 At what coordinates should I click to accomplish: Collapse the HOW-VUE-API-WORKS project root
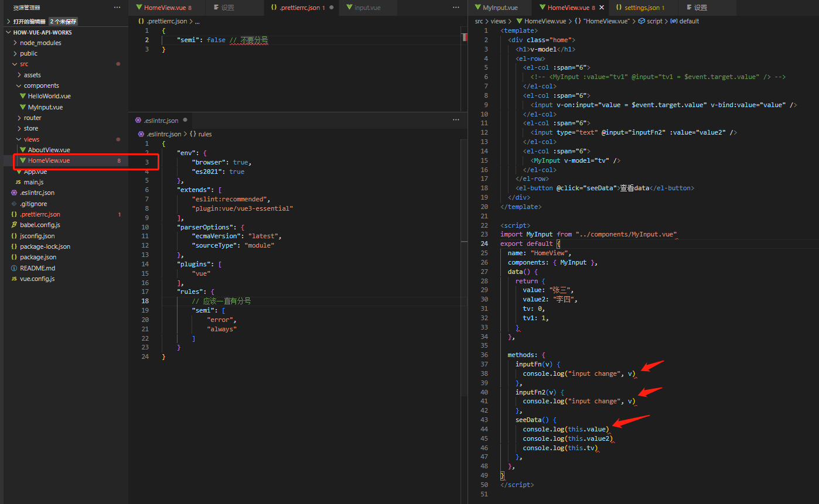click(x=8, y=32)
